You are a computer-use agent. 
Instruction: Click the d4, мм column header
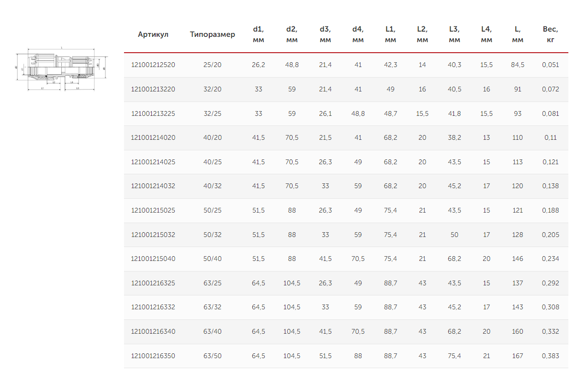click(358, 34)
